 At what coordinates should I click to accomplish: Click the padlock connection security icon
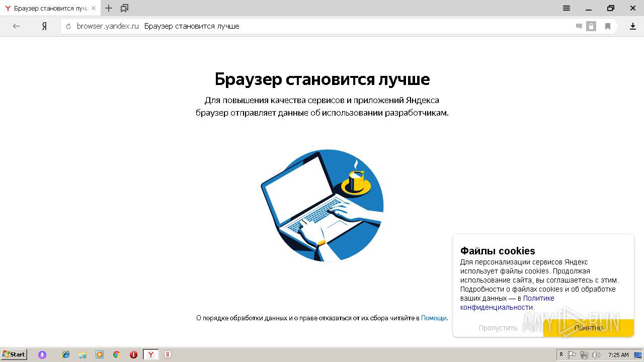point(591,26)
